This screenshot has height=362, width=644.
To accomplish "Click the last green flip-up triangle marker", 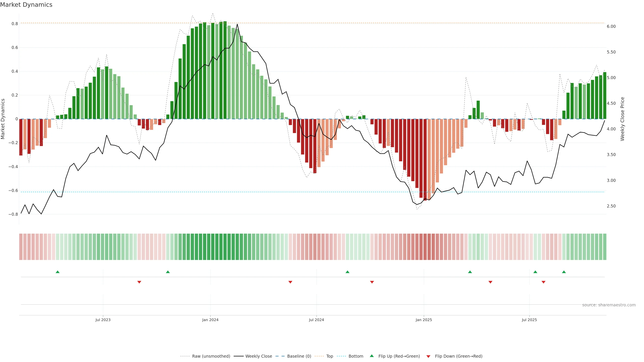I will (564, 272).
